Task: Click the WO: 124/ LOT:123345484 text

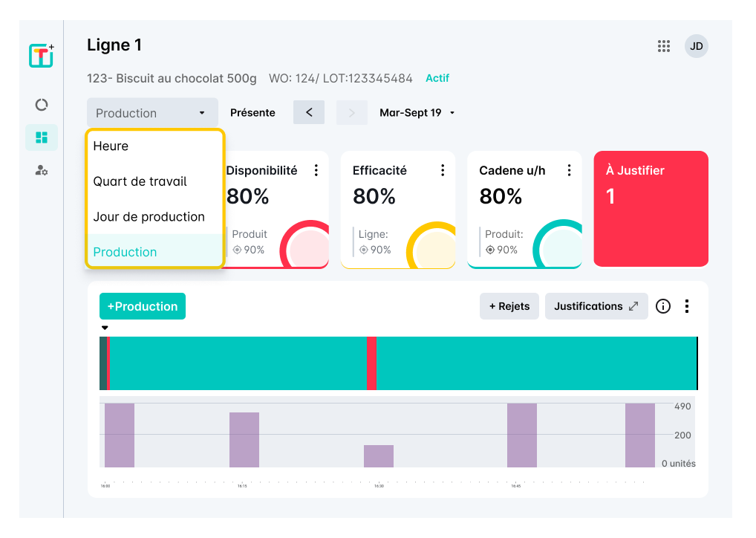Action: (340, 78)
